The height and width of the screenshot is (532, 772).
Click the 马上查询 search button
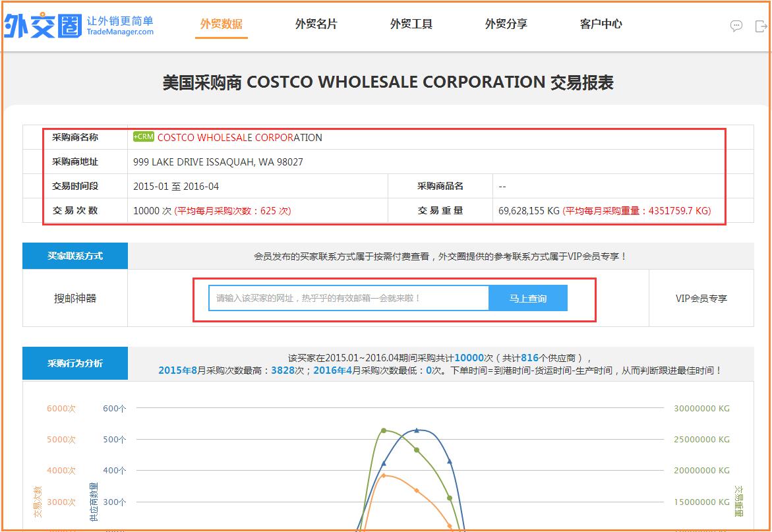528,298
